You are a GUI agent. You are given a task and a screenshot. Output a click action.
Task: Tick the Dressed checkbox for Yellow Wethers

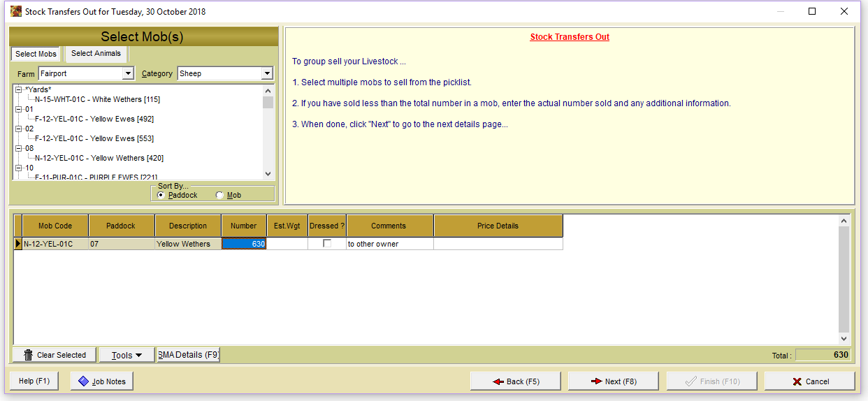click(327, 244)
